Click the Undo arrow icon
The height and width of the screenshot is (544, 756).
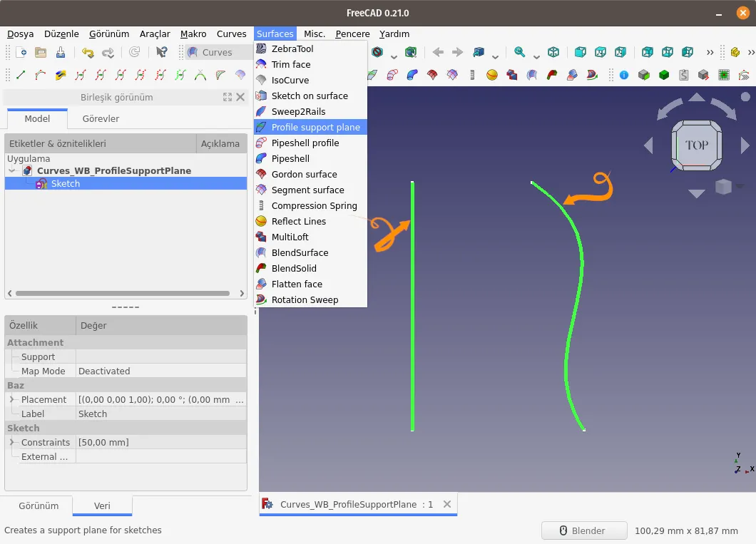point(87,52)
